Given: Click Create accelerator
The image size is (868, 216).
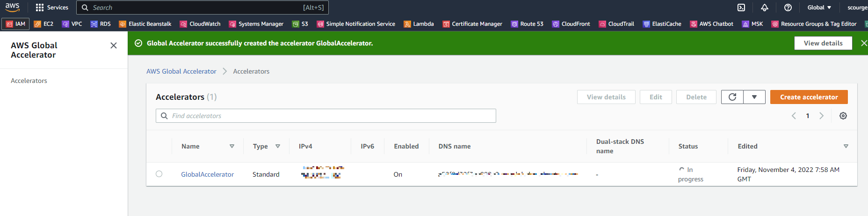Looking at the screenshot, I should [x=809, y=97].
